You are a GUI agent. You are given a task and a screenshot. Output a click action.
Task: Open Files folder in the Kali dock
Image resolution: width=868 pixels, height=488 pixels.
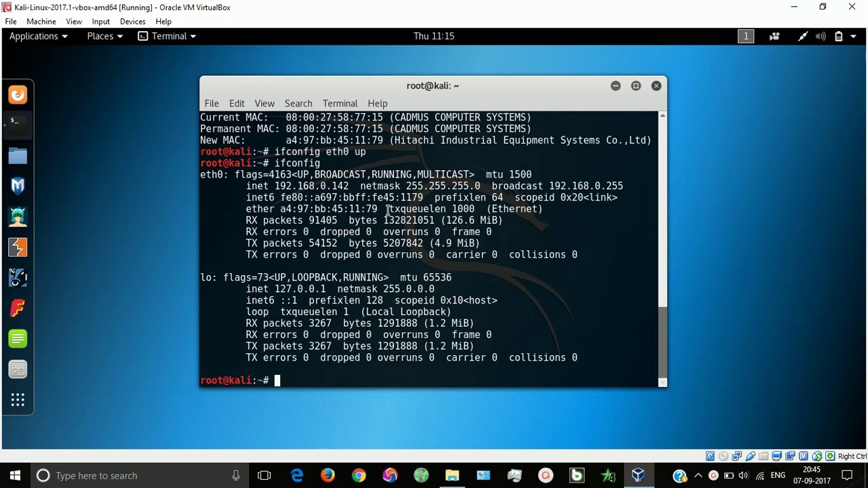(x=18, y=156)
